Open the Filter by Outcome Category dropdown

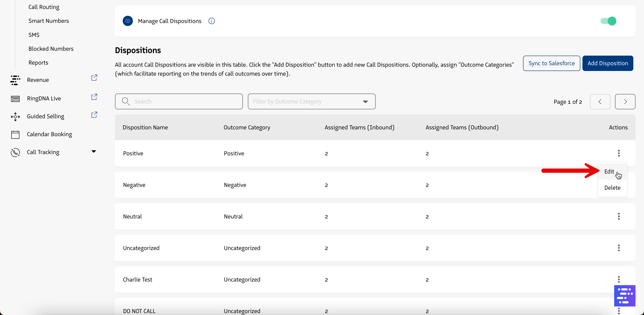click(x=311, y=102)
